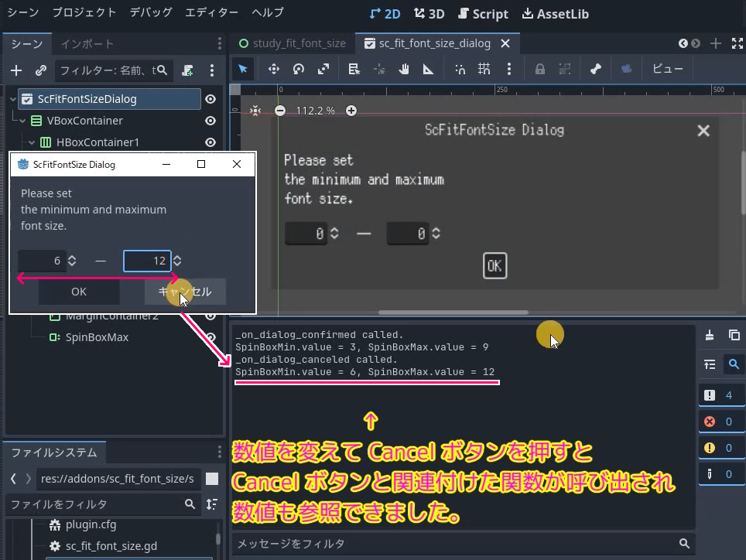Select the Rotate Mode tool
Image resolution: width=746 pixels, height=560 pixels.
tap(298, 69)
